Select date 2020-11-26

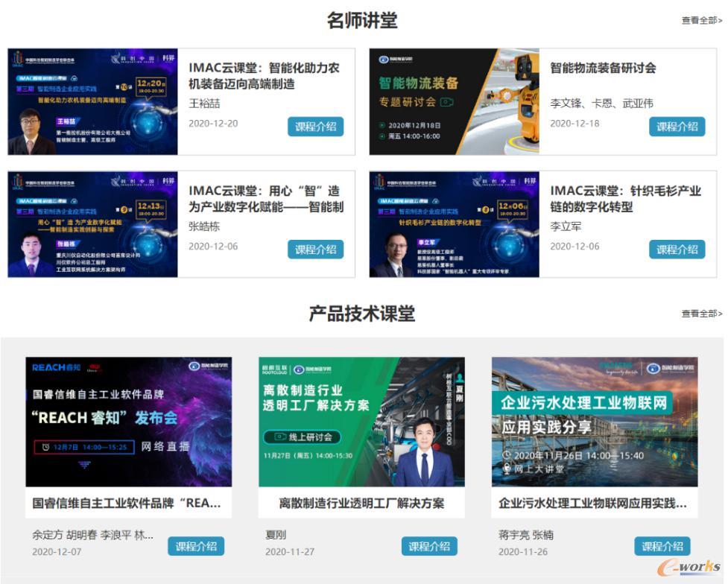point(523,551)
